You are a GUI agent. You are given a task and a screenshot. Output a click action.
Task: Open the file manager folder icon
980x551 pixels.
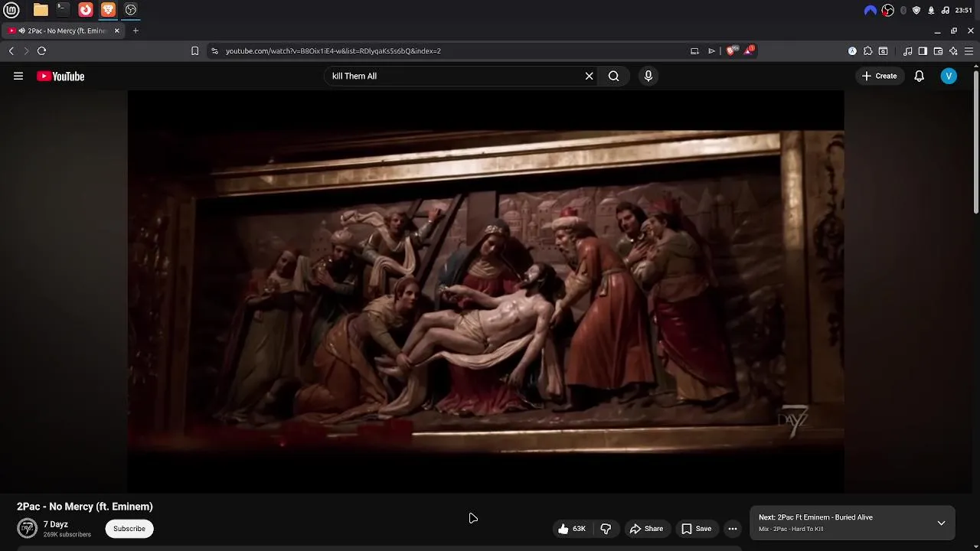(x=41, y=10)
